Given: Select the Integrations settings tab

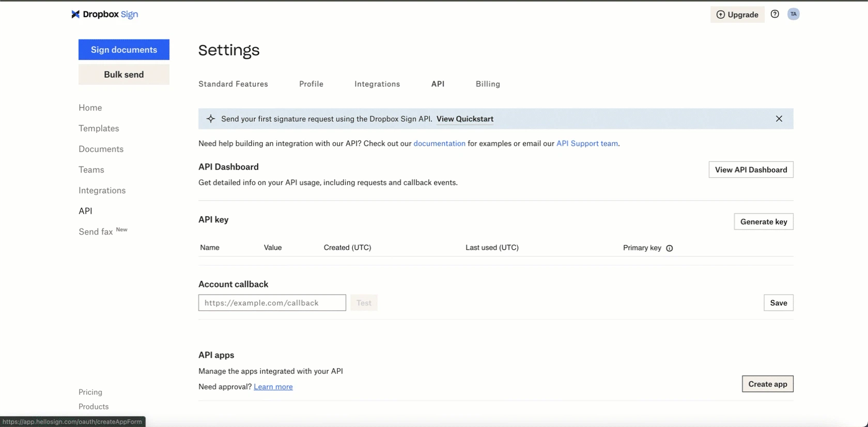Looking at the screenshot, I should click(377, 84).
